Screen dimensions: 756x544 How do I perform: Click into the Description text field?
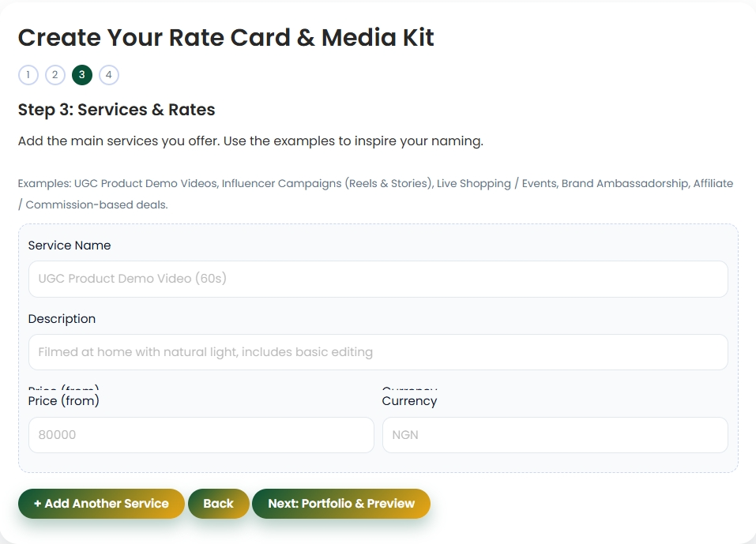tap(378, 352)
